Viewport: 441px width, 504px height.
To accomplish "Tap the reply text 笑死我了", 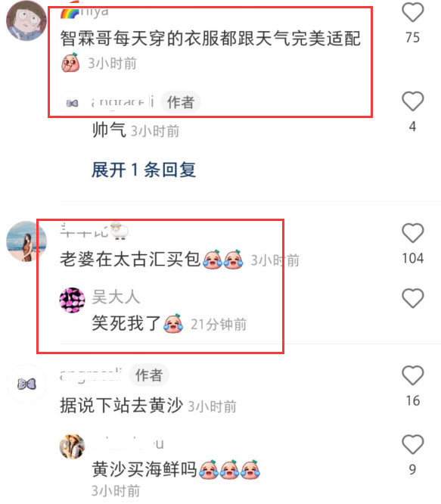I will [x=126, y=323].
